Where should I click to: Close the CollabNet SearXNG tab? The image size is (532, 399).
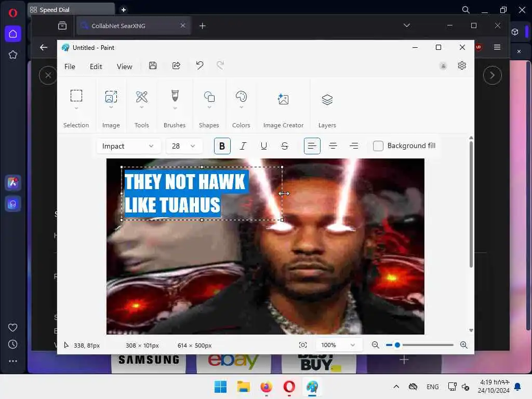click(183, 26)
